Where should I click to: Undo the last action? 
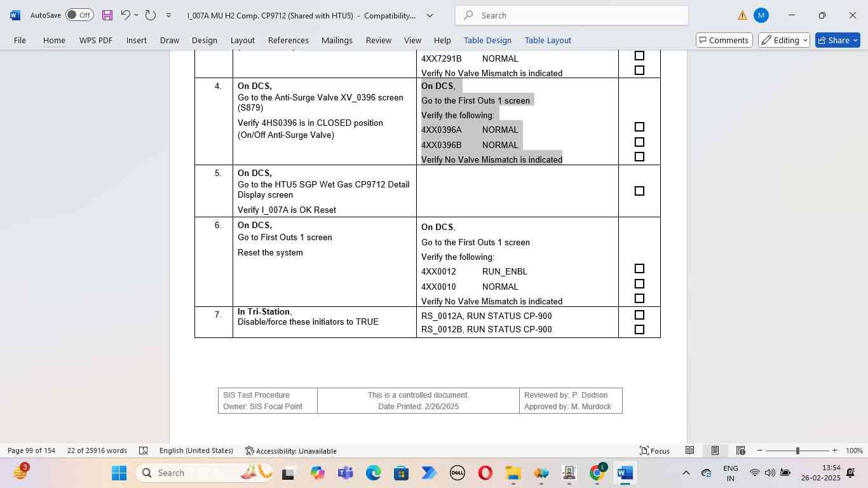point(125,15)
